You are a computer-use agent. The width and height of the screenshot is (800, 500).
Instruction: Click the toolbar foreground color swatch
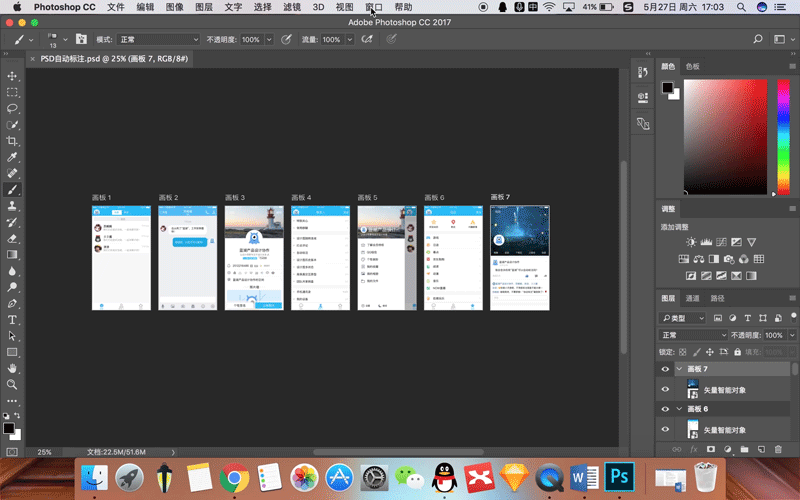(x=9, y=428)
